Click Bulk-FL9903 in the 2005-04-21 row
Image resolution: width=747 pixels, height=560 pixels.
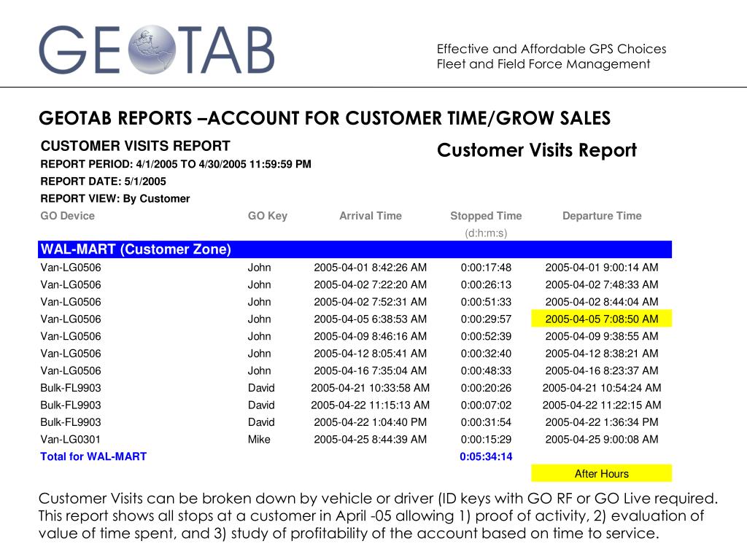(71, 388)
